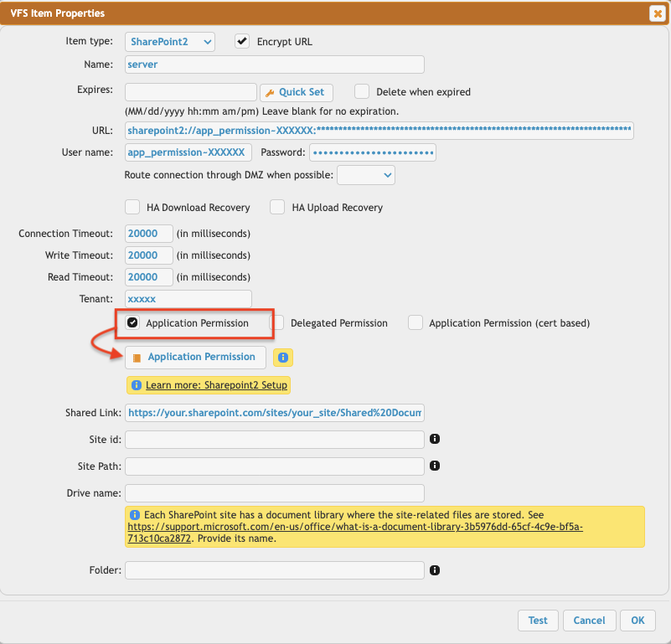
Task: Toggle the Delegated Permission checkbox
Action: [x=276, y=322]
